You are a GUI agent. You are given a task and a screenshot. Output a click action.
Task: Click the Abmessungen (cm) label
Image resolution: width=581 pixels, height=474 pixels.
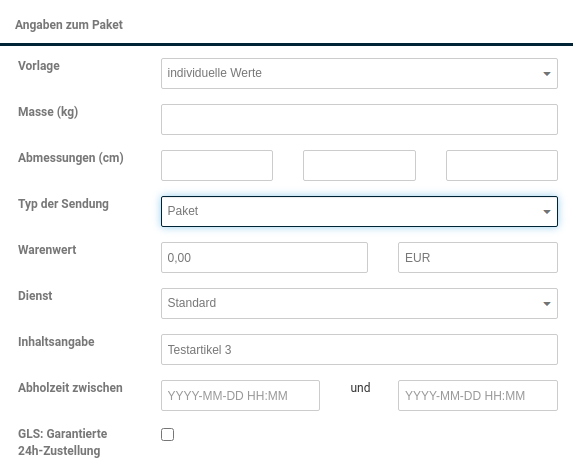(71, 158)
